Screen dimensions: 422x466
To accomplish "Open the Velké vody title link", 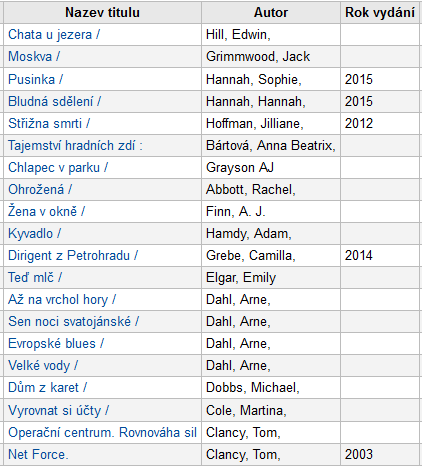I will 43,366.
